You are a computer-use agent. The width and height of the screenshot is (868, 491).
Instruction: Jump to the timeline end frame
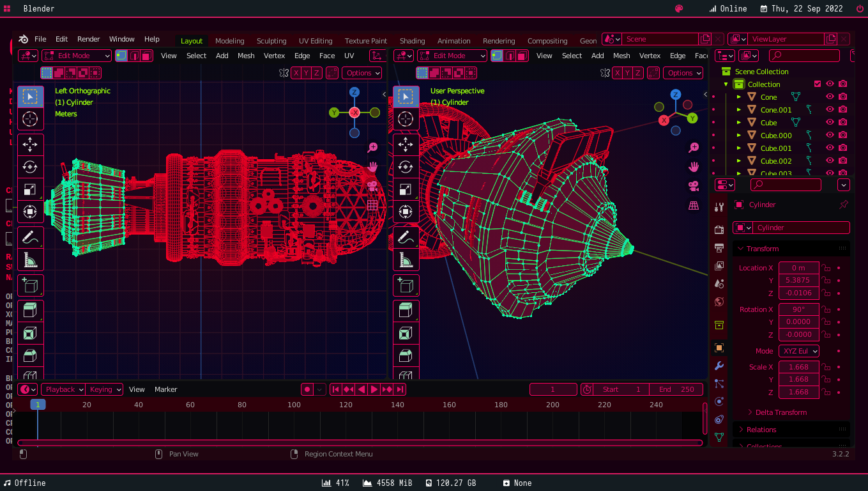(400, 389)
